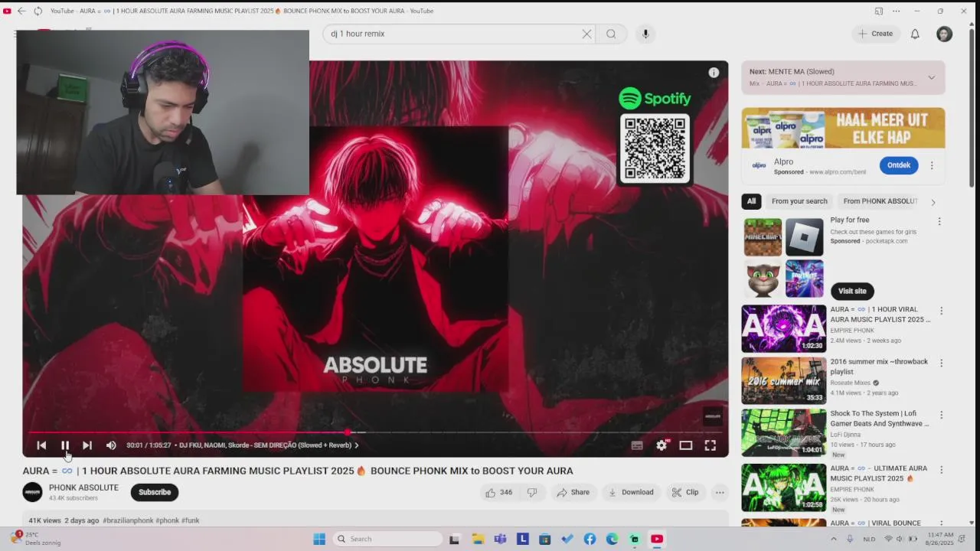Open more actions under the video
The height and width of the screenshot is (551, 980).
coord(720,492)
